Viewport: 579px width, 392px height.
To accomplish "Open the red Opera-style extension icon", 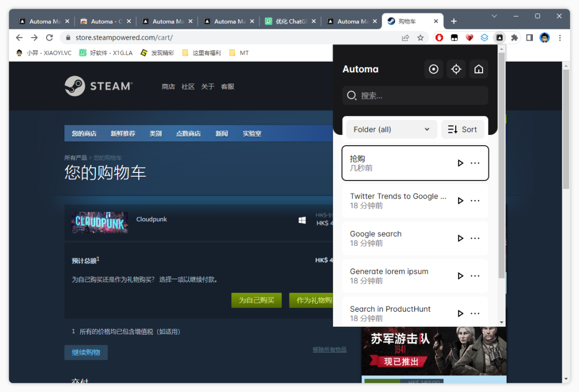I will click(x=439, y=37).
